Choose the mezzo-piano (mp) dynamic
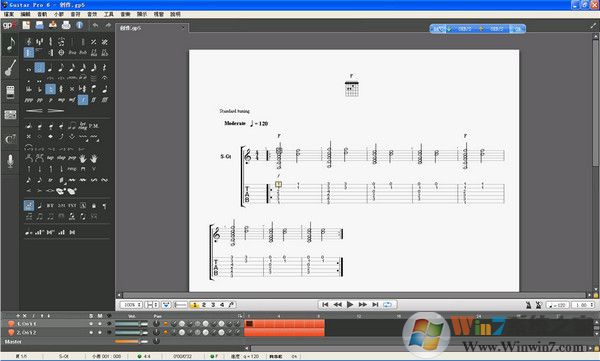This screenshot has height=361, width=600. pyautogui.click(x=61, y=100)
